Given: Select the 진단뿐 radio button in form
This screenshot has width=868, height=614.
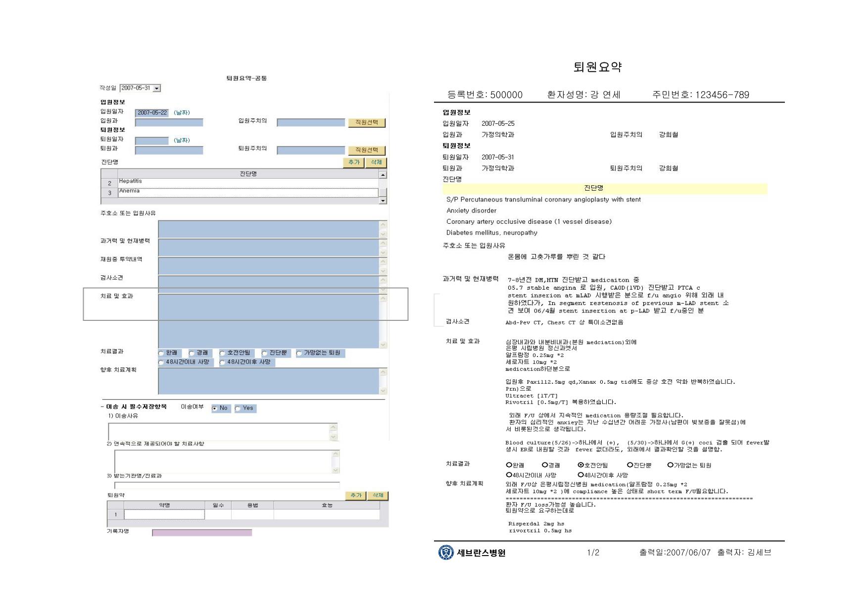Looking at the screenshot, I should pos(265,353).
